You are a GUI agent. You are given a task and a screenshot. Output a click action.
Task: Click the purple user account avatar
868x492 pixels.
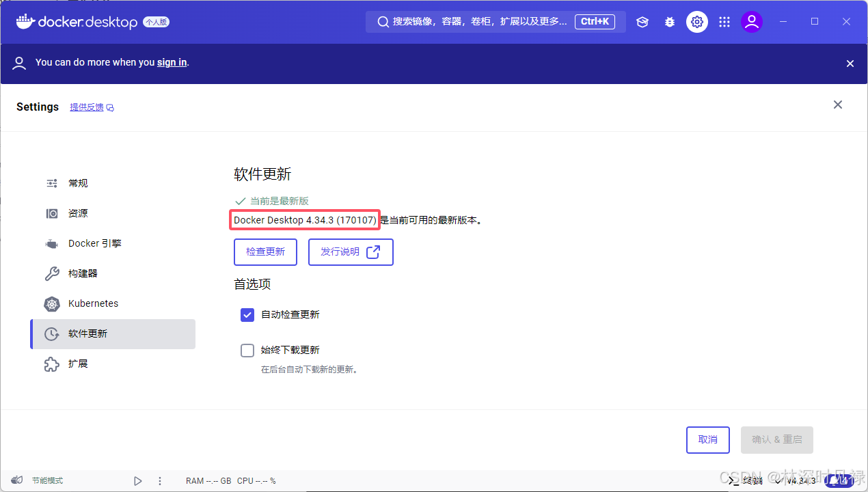pyautogui.click(x=752, y=22)
